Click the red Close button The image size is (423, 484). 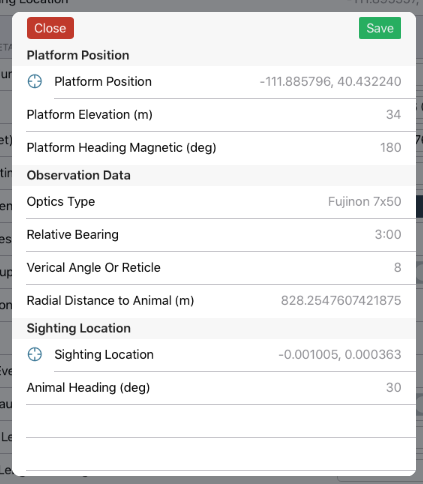coord(50,28)
